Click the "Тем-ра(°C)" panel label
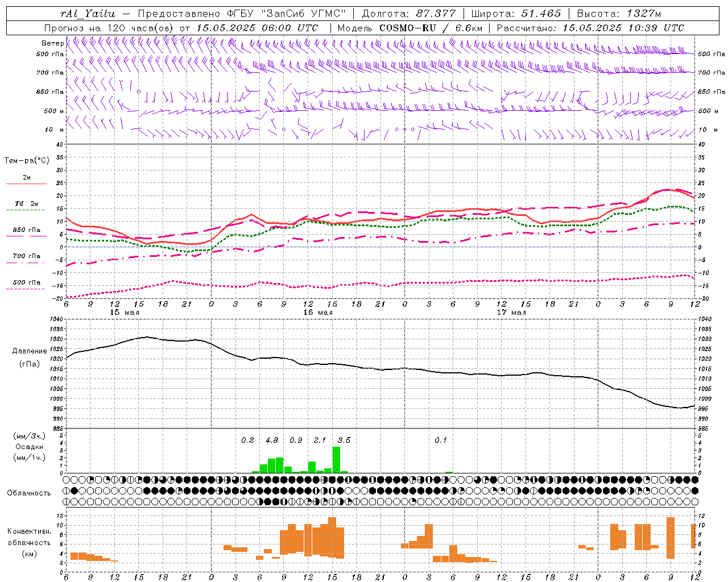Screen dimensions: 728x582 27,161
